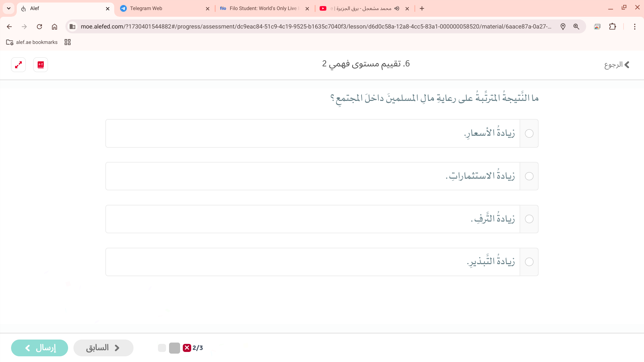The height and width of the screenshot is (362, 644).
Task: Click the red X progress indicator square
Action: pos(187,348)
